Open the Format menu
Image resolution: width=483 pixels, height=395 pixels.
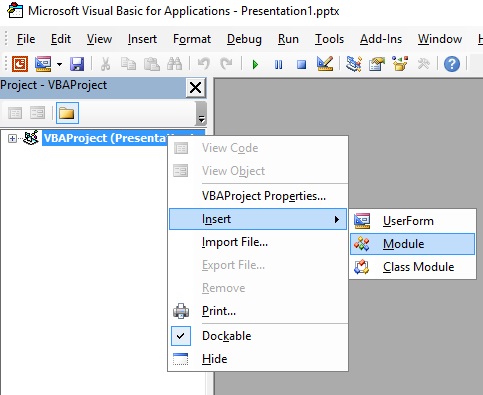click(192, 39)
